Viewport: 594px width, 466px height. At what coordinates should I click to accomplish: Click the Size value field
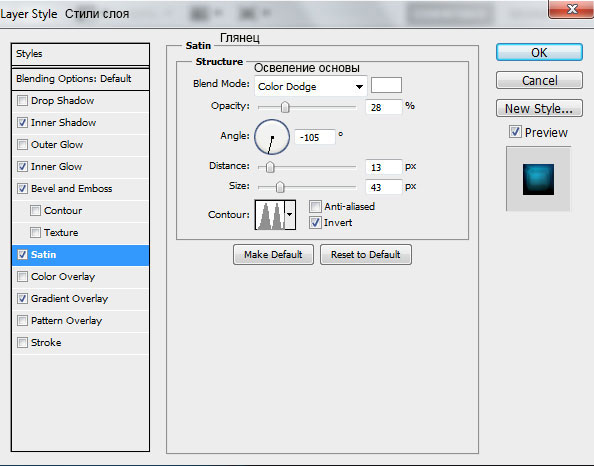(x=383, y=187)
